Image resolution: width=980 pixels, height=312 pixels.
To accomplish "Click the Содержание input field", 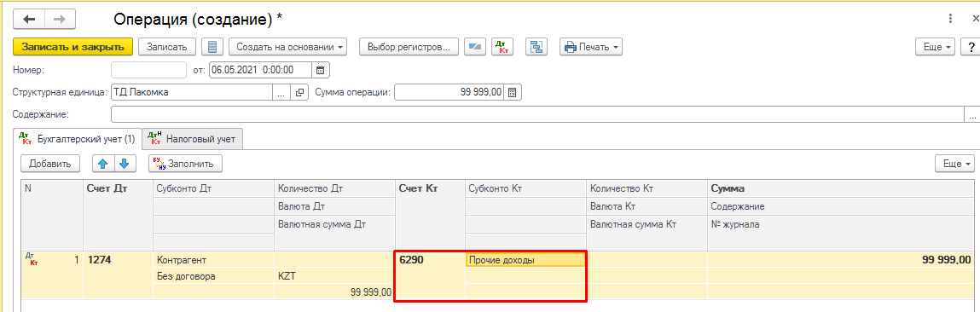I will [x=538, y=115].
